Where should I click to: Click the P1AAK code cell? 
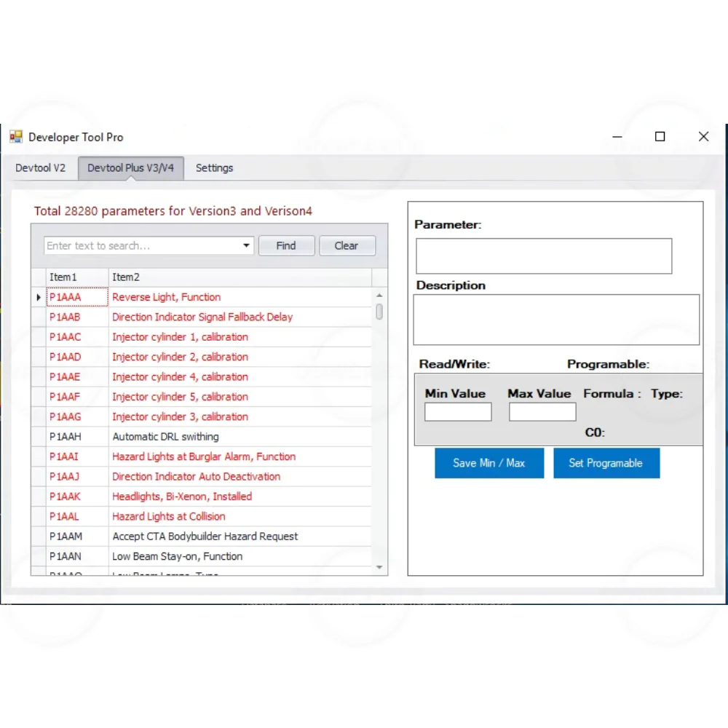(x=77, y=496)
